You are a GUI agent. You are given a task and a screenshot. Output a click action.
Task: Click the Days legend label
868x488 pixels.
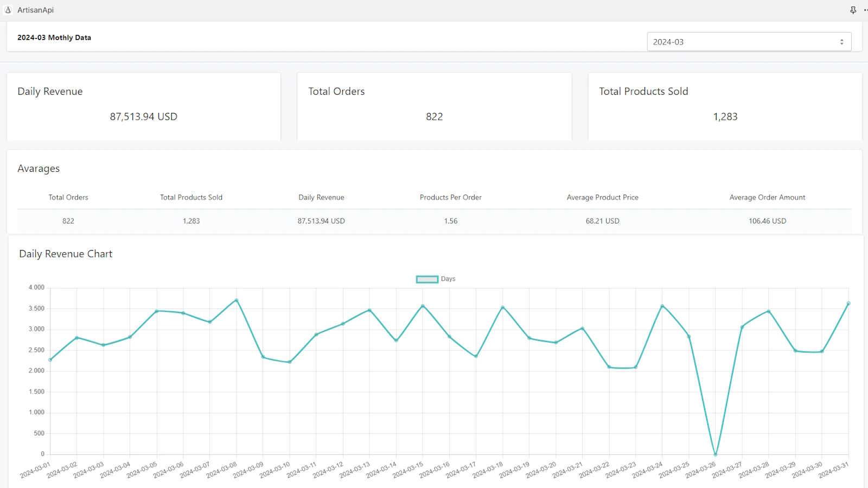(448, 279)
